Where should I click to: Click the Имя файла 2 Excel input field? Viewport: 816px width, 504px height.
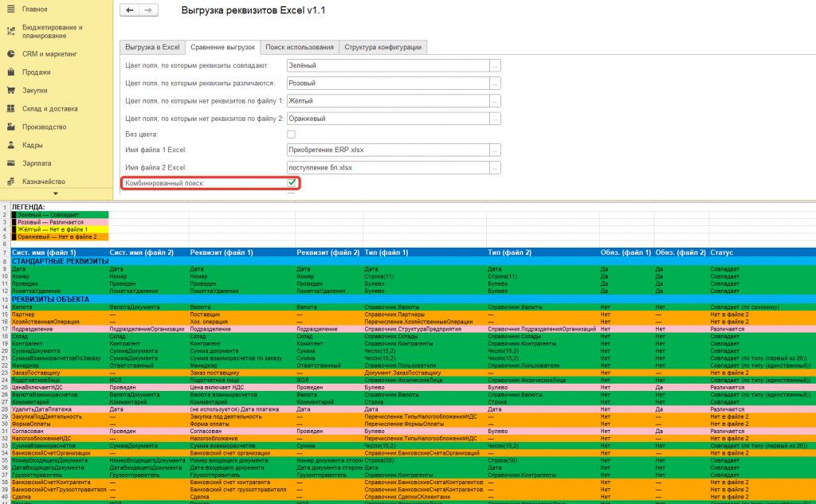click(388, 167)
